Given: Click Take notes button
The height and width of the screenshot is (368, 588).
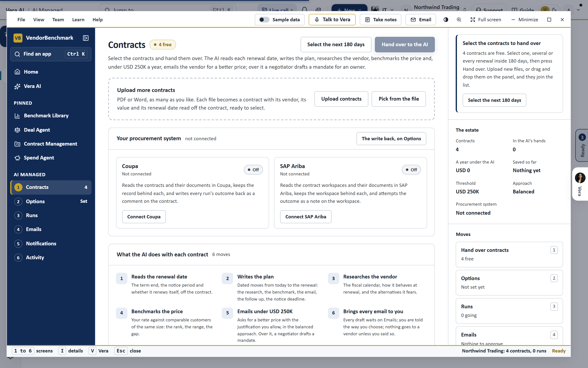Looking at the screenshot, I should (381, 20).
